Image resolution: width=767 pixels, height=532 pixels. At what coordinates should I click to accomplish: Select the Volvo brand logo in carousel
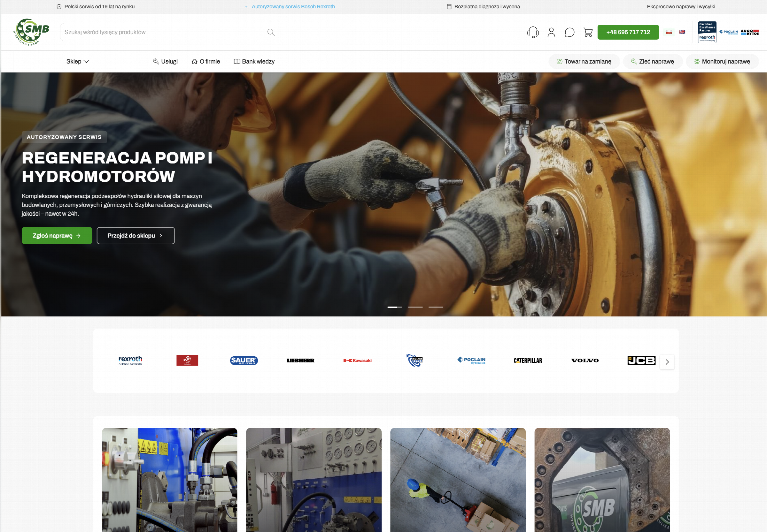pyautogui.click(x=585, y=360)
